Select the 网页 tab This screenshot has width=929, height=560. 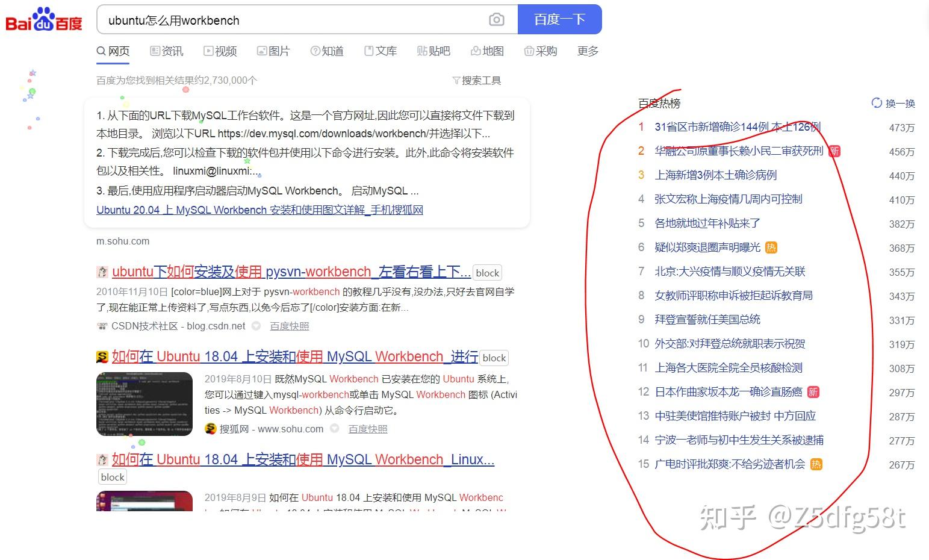point(113,51)
